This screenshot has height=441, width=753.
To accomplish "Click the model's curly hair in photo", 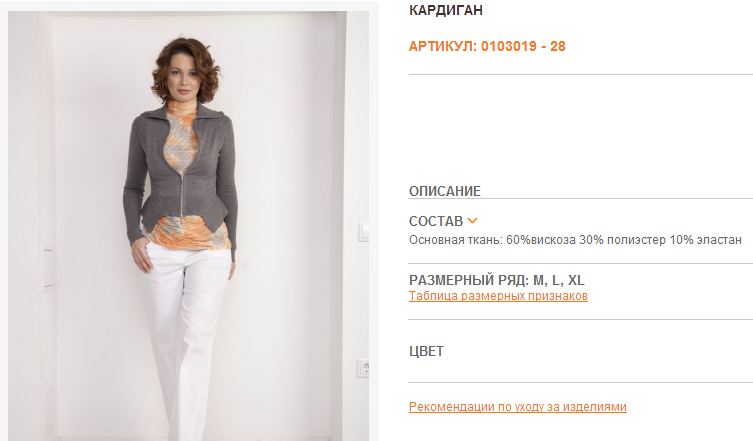I will [x=186, y=67].
